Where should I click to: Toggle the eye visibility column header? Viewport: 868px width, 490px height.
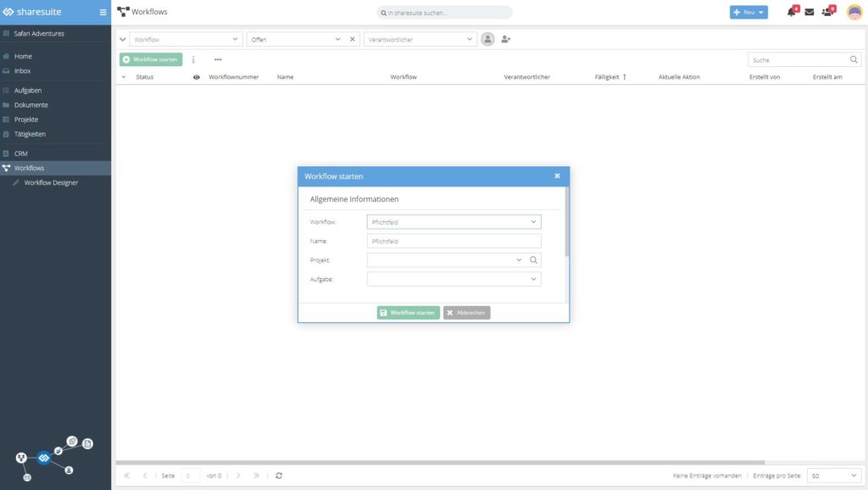[197, 77]
